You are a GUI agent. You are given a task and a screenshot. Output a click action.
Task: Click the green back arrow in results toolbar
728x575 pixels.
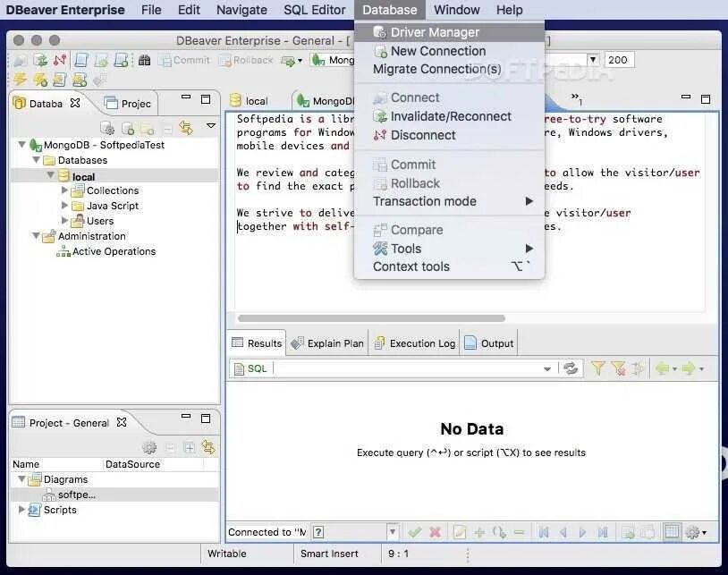[x=663, y=368]
